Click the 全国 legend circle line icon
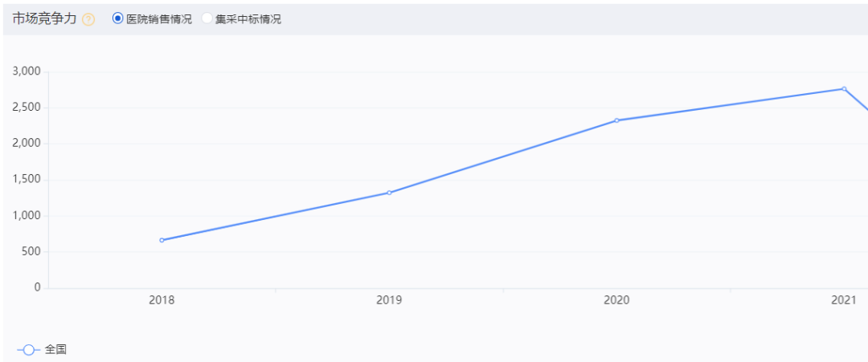 pos(29,350)
